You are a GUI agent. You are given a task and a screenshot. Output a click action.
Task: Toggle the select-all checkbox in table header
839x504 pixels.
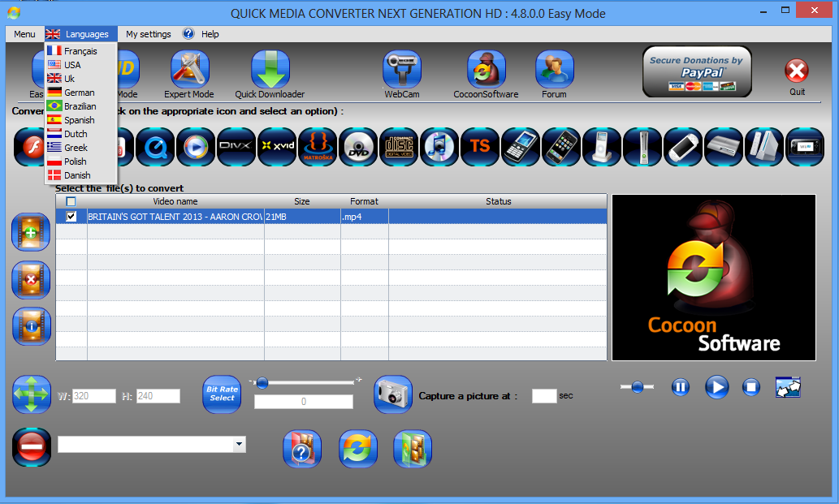[x=71, y=201]
